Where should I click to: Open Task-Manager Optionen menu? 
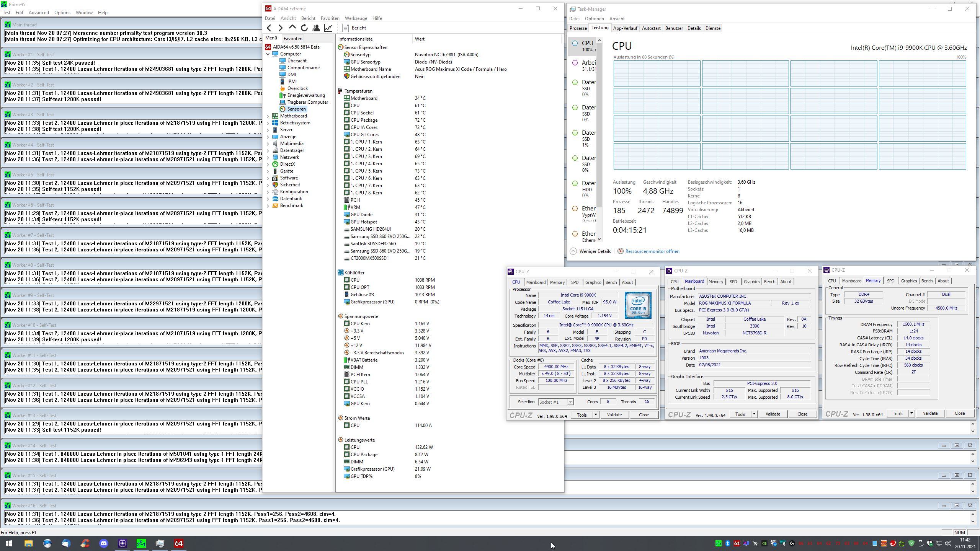pos(594,19)
